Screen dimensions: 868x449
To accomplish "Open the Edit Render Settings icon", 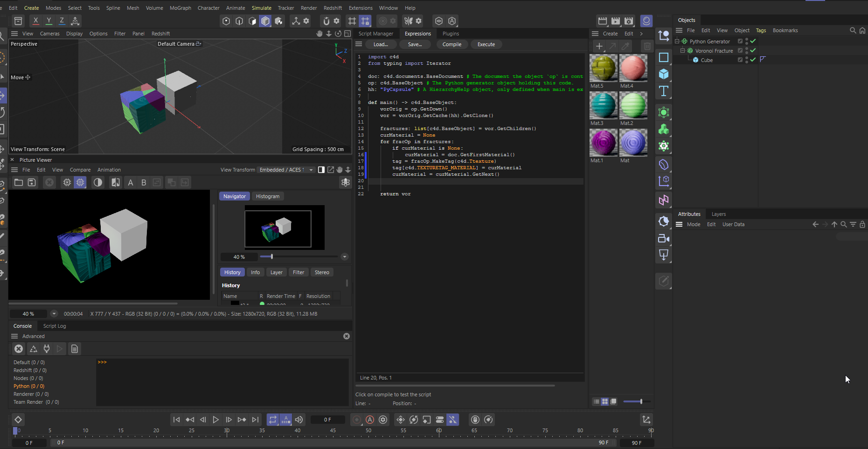I will tap(629, 21).
